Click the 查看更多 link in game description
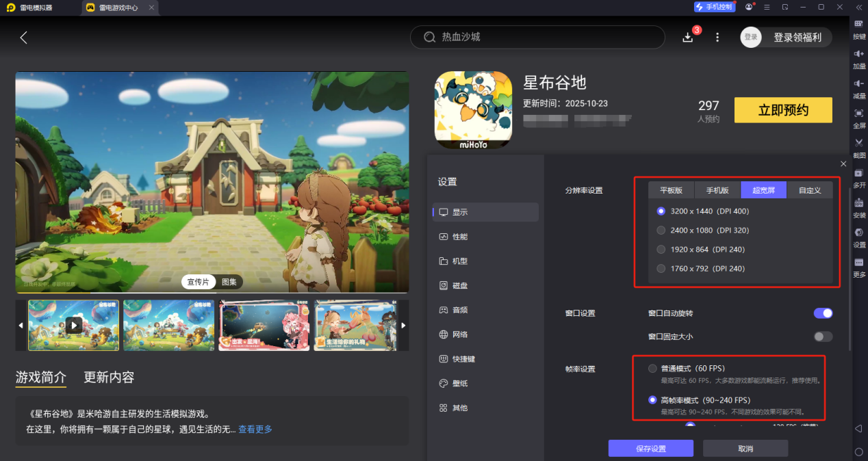Viewport: 868px width, 461px height. [254, 429]
